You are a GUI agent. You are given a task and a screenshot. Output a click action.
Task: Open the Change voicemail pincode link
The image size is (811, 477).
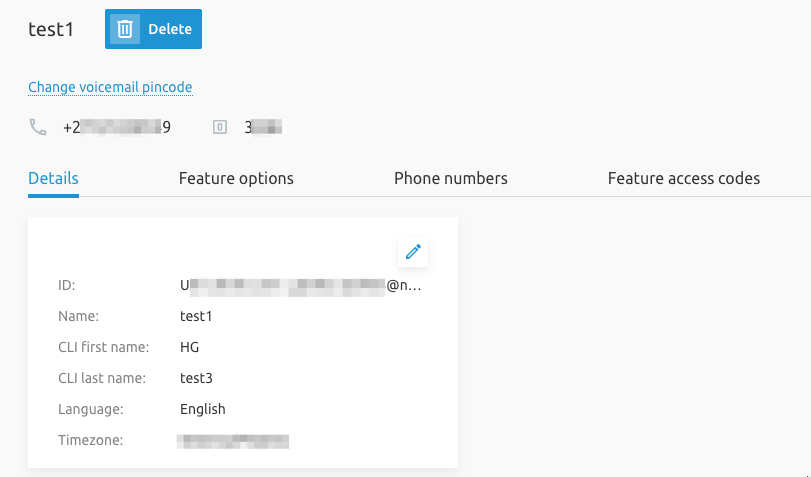coord(110,87)
